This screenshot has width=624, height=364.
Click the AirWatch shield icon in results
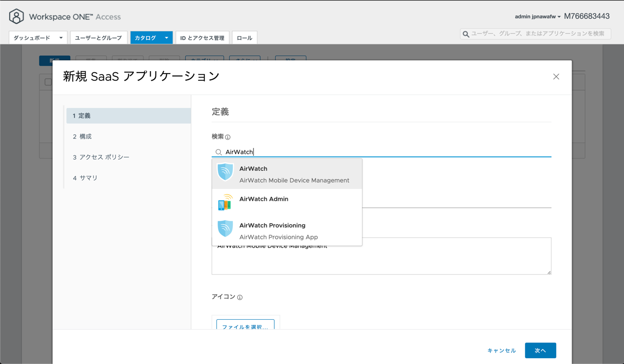pos(225,173)
